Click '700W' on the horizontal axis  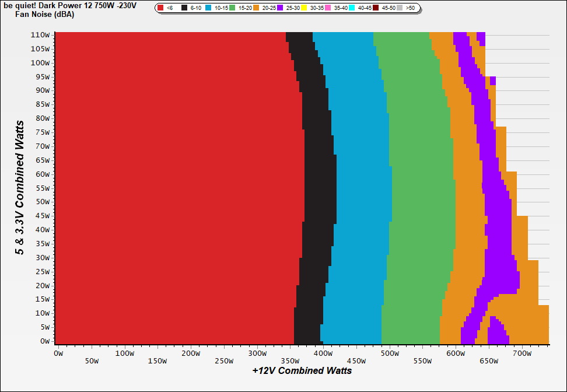pos(521,353)
